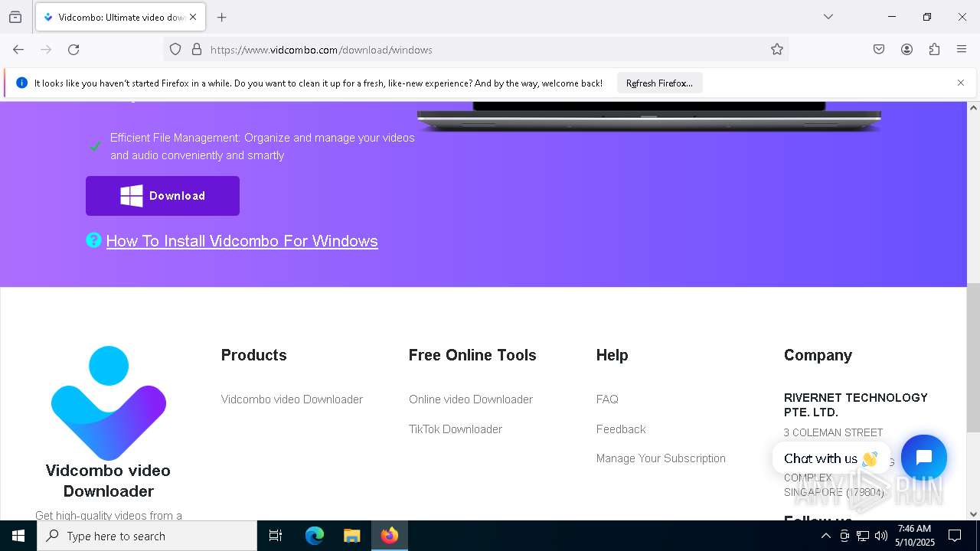The height and width of the screenshot is (551, 980).
Task: Open Manage Your Subscription link
Action: [x=661, y=458]
